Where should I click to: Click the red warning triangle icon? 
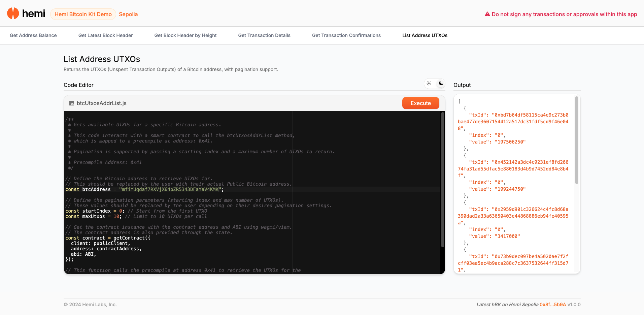click(487, 14)
